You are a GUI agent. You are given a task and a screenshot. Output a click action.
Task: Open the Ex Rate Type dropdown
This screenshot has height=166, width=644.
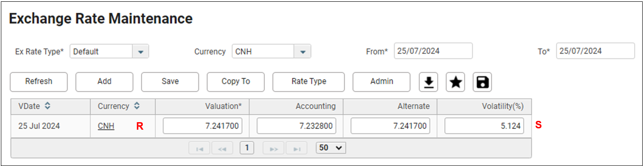click(141, 51)
